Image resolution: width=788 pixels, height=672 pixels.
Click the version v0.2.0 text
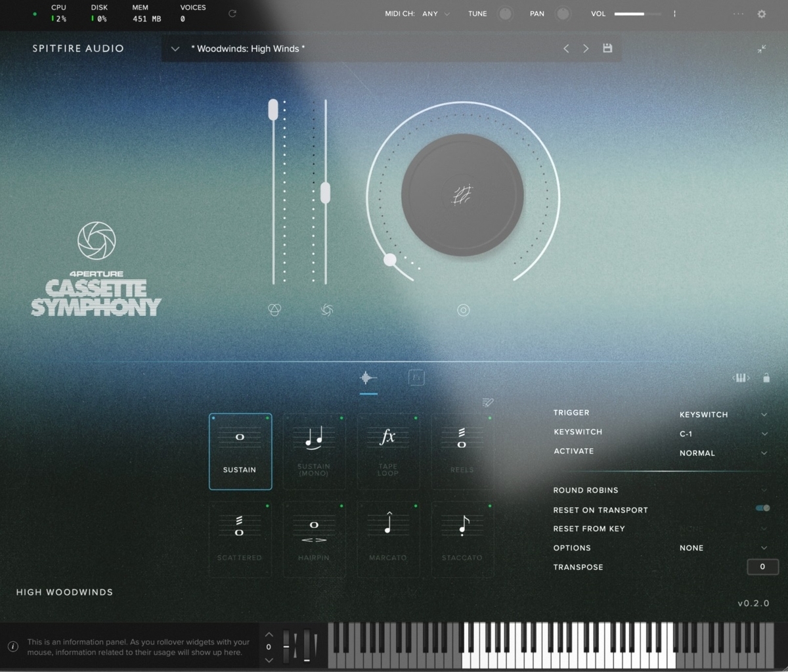point(753,602)
